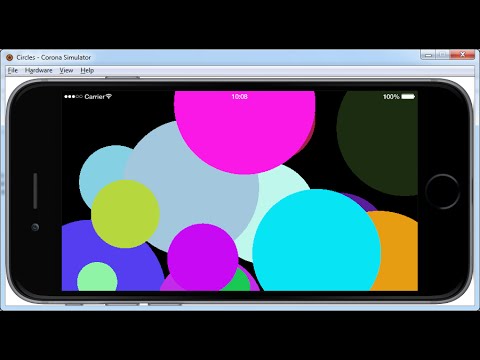Click the Corona Simulator title bar icon

[10, 57]
